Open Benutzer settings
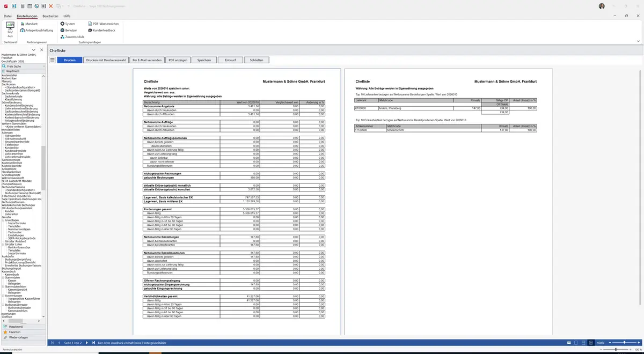 69,30
